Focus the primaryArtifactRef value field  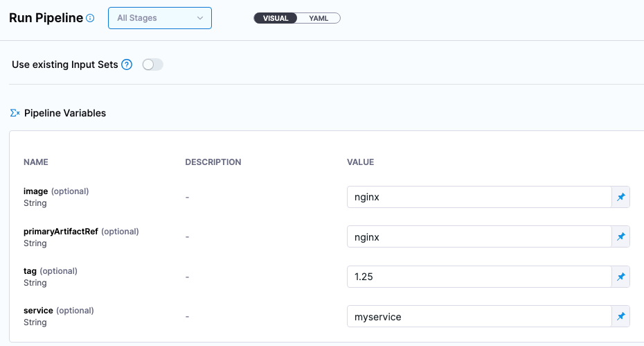point(478,237)
